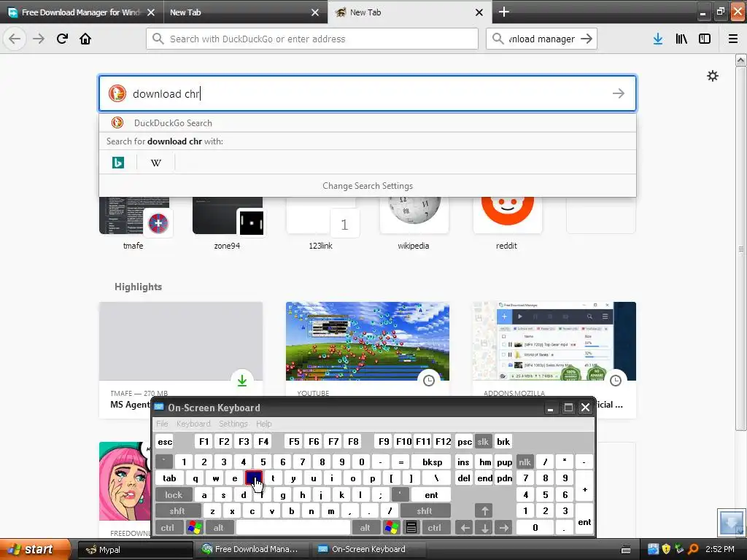Click the history clock badge on YouTube highlight
The image size is (747, 560).
(x=429, y=380)
